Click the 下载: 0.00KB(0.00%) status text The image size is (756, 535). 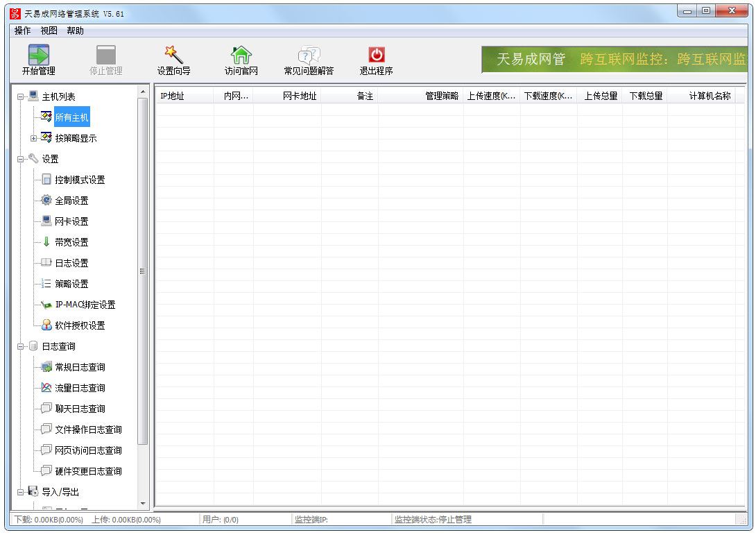[x=49, y=520]
